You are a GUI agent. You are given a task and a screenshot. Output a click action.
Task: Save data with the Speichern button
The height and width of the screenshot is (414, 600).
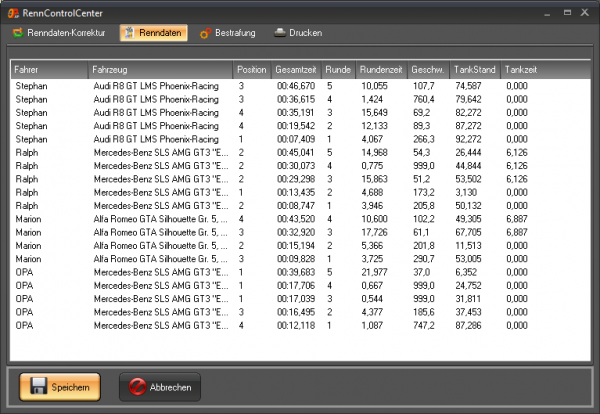pos(60,387)
